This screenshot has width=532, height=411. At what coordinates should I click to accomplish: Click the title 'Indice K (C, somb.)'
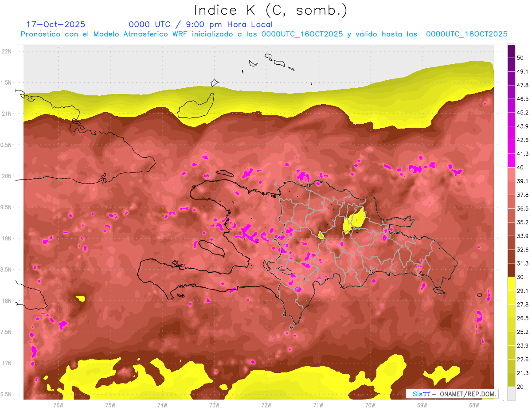tap(271, 10)
